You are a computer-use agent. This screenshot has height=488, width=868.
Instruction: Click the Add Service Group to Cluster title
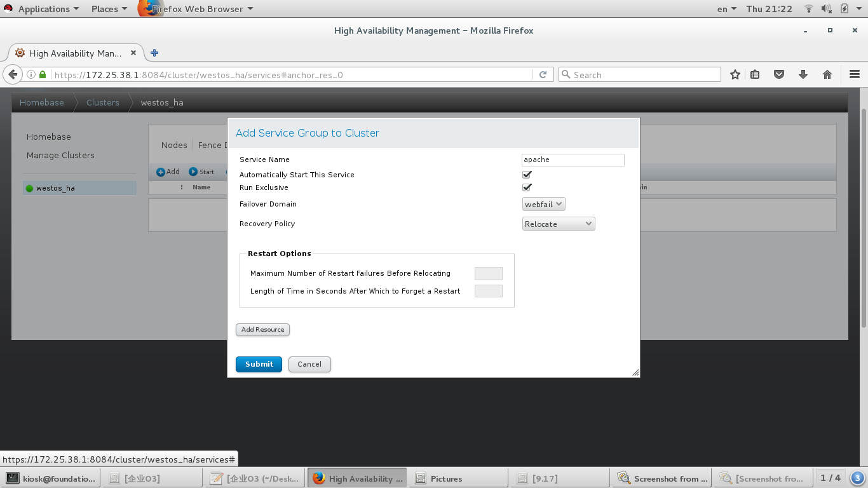308,133
